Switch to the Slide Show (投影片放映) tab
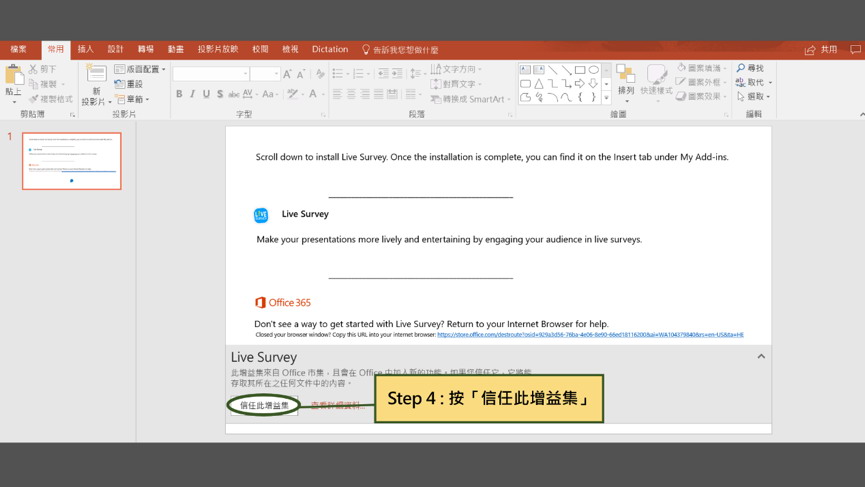 (218, 50)
